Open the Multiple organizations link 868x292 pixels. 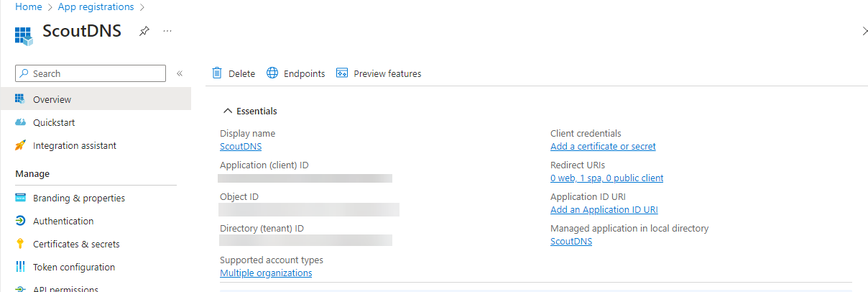[x=266, y=273]
